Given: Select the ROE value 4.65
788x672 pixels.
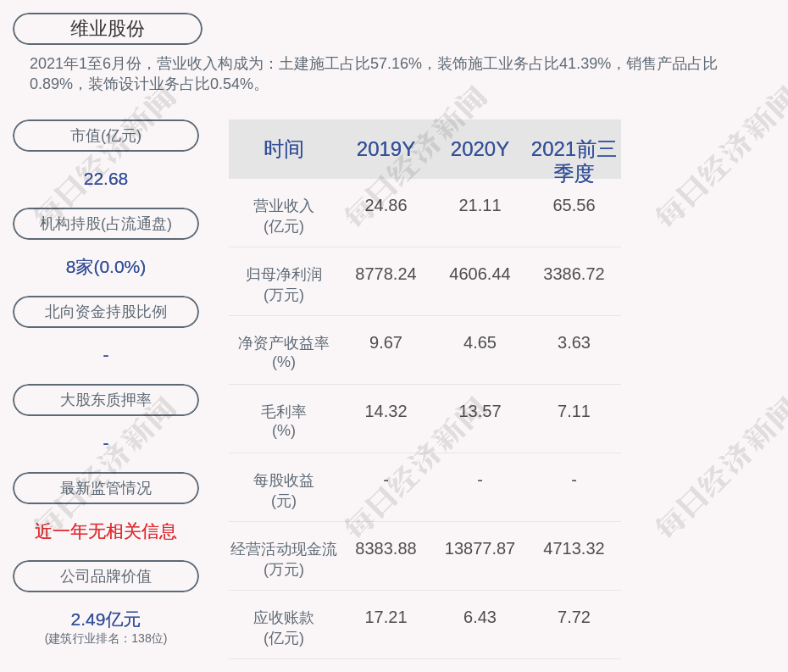Looking at the screenshot, I should [x=480, y=343].
